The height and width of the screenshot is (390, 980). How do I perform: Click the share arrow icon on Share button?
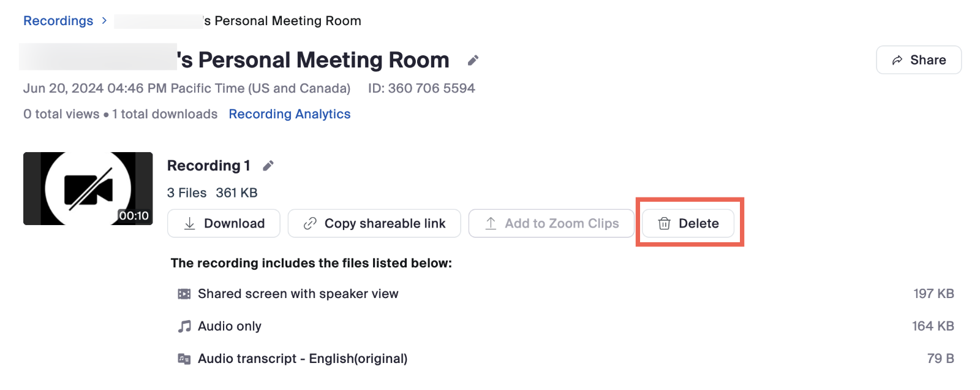(898, 59)
